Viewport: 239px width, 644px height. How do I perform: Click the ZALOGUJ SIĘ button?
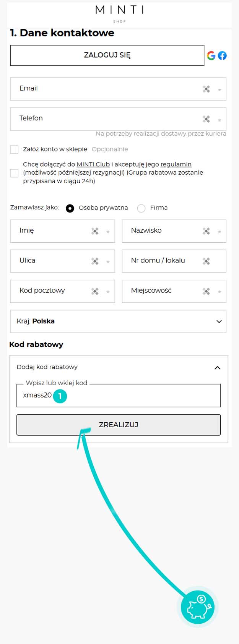pyautogui.click(x=107, y=55)
